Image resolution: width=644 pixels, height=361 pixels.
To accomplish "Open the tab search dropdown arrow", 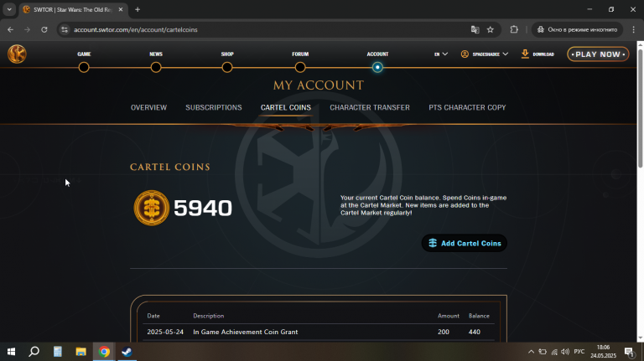I will click(x=9, y=9).
